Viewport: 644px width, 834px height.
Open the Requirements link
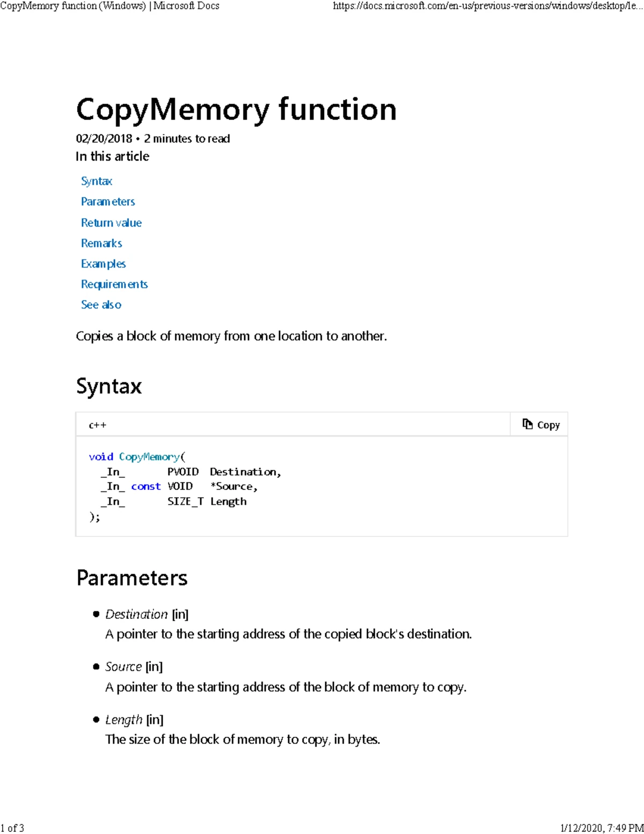click(114, 284)
